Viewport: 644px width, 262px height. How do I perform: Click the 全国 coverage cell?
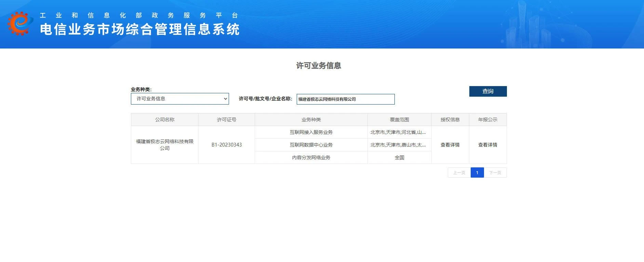pos(399,157)
